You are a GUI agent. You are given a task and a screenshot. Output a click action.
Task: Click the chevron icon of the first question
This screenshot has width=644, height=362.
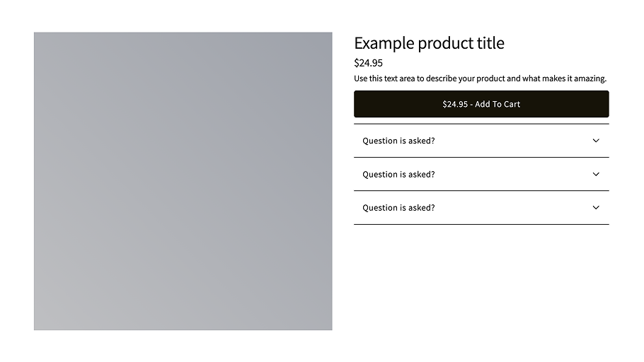pos(596,141)
